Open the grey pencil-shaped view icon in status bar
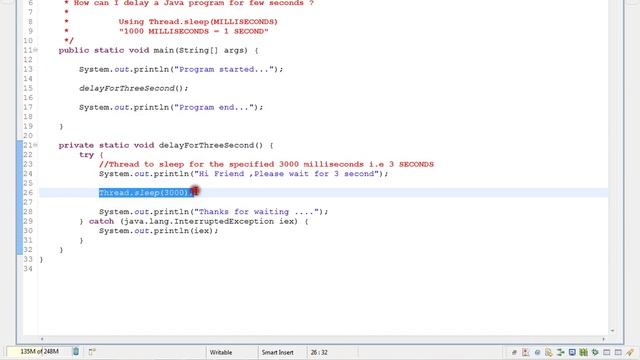The width and height of the screenshot is (640, 360). coord(514,352)
